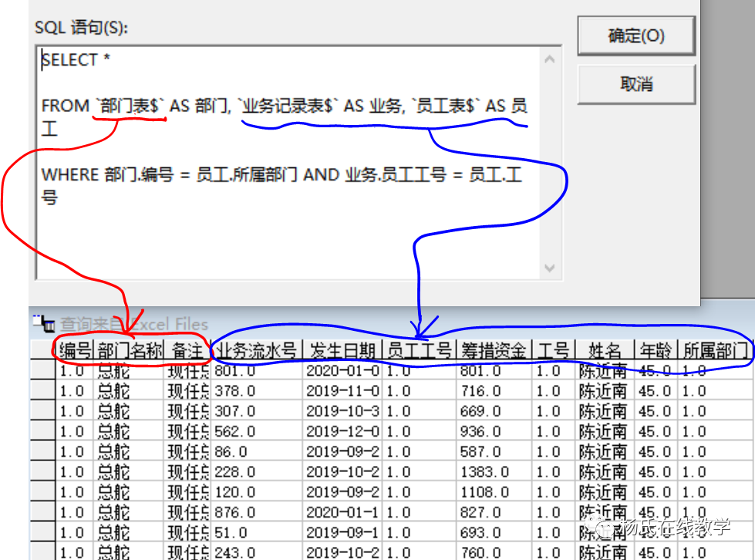Click inside the SQL statement text box
Image resolution: width=755 pixels, height=560 pixels.
289,163
